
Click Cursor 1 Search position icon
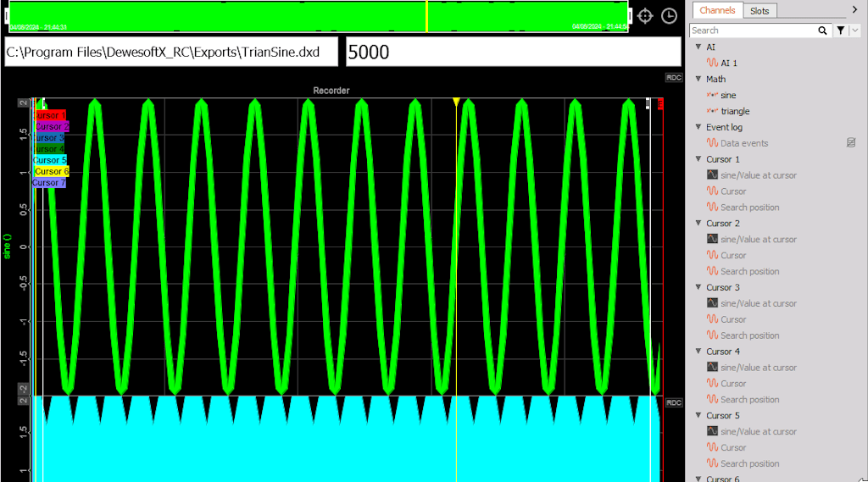click(x=712, y=207)
